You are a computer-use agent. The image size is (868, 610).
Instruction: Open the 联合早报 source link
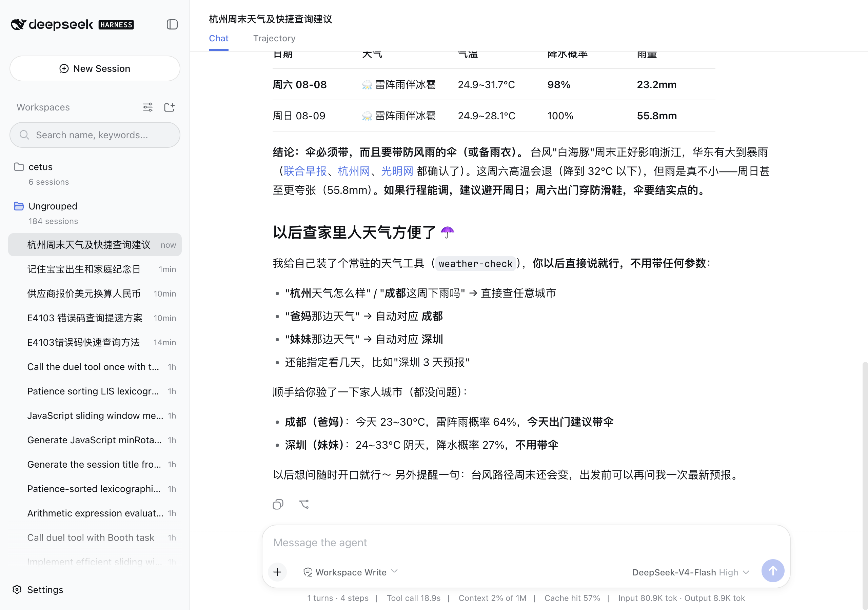click(x=305, y=171)
